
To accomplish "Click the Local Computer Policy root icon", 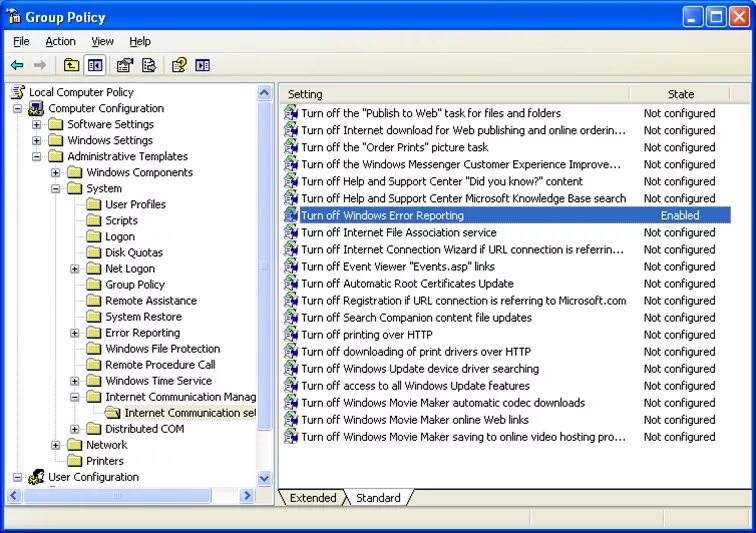I will 18,92.
